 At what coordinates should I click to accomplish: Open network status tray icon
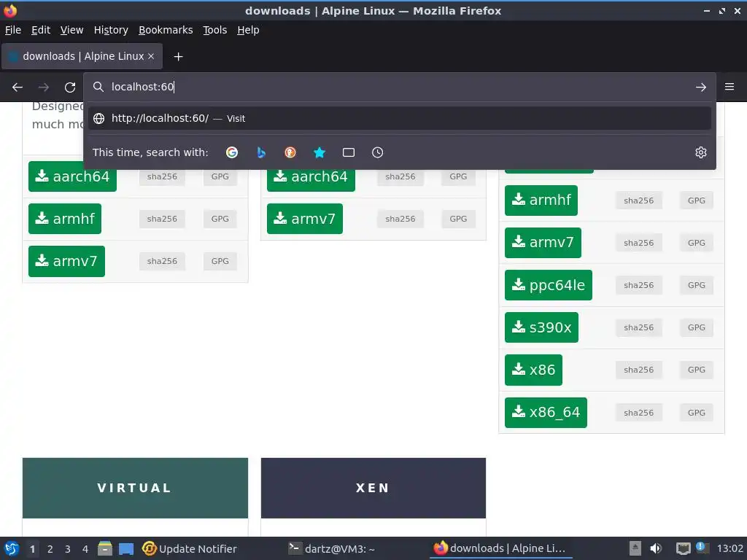684,548
